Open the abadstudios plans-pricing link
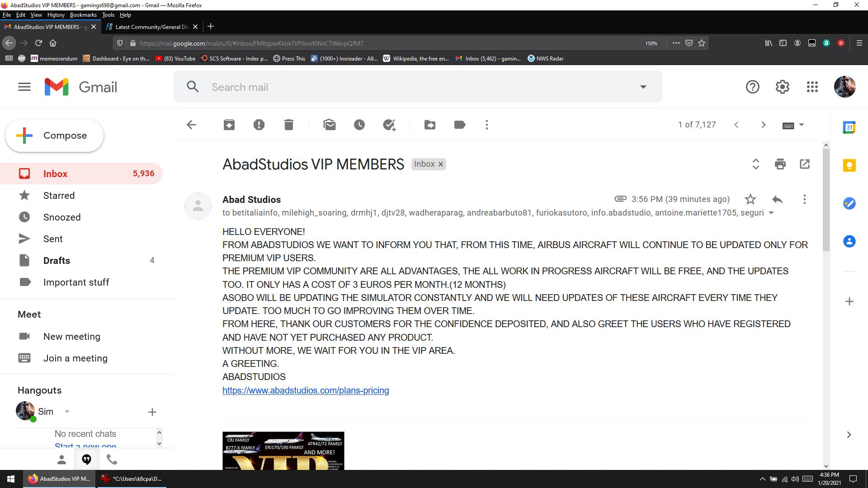 click(306, 390)
